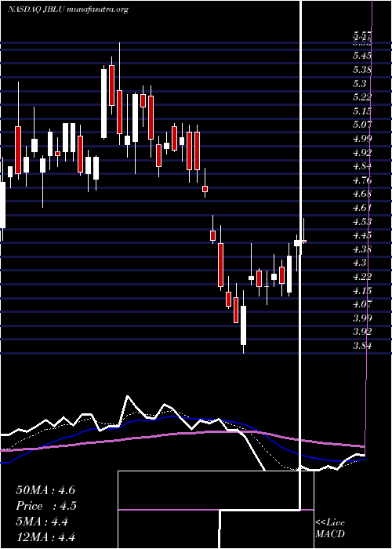Select the 12MA : 4.4 readout

45,537
